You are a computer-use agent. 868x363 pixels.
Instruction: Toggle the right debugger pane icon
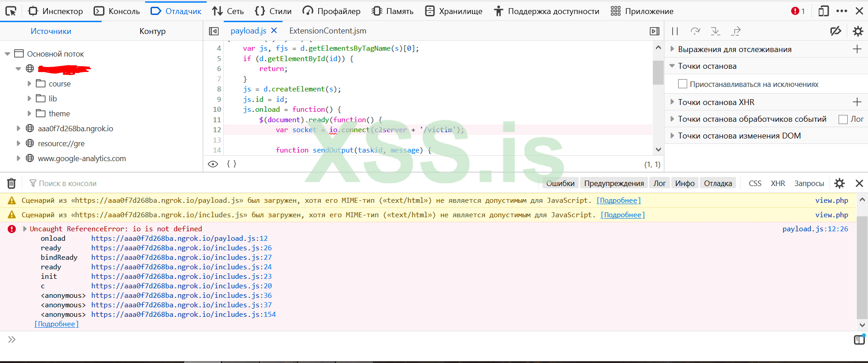coord(654,31)
